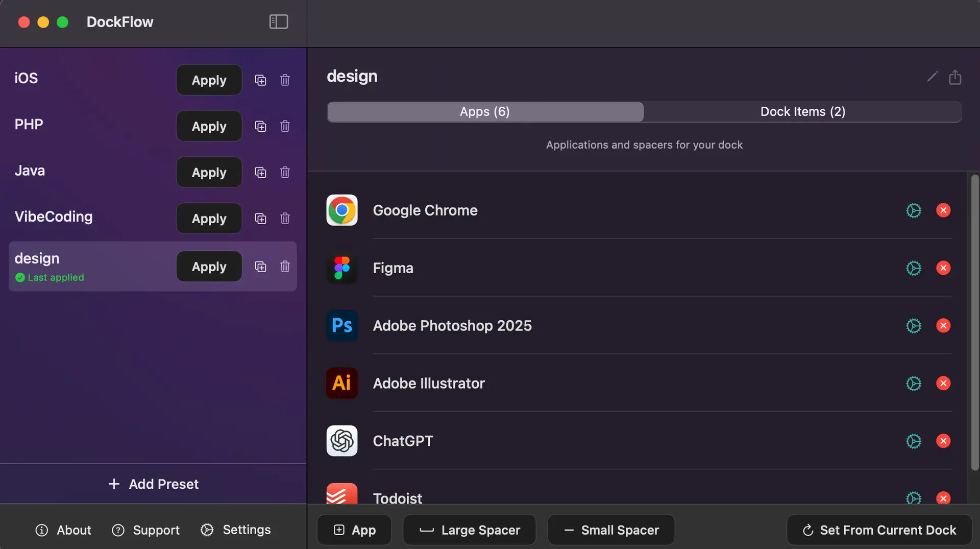Delete the Java preset with the trash icon
This screenshot has width=980, height=549.
(x=285, y=172)
